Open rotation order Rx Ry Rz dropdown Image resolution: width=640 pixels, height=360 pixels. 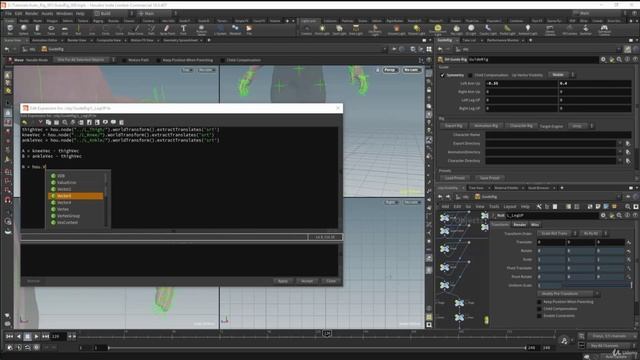(x=593, y=233)
